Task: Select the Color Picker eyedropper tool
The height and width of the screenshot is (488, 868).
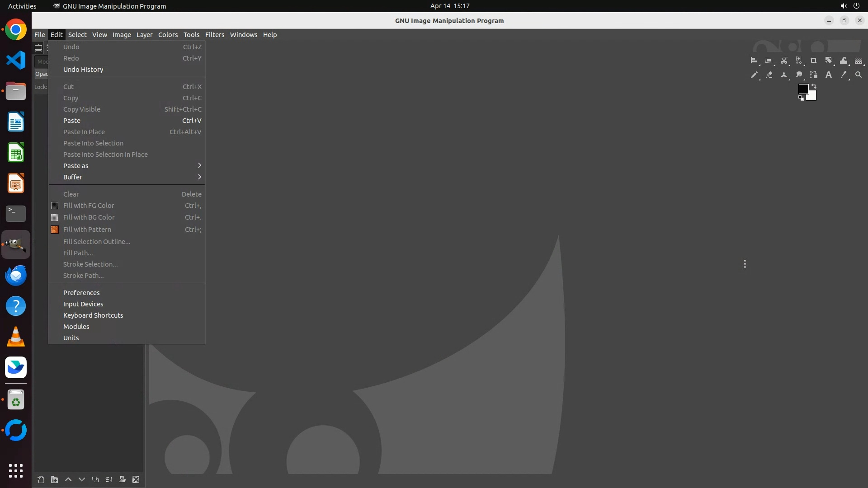Action: (x=843, y=75)
